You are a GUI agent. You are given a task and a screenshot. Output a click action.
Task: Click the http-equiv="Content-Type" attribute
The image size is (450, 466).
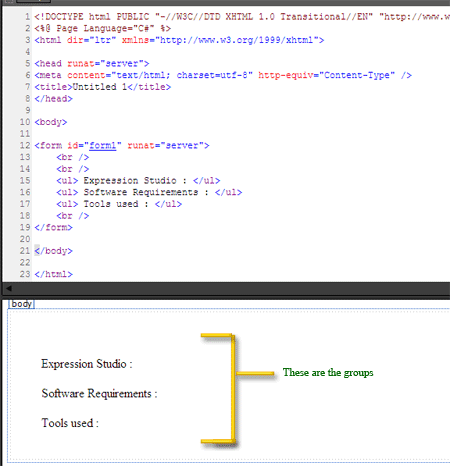point(327,75)
